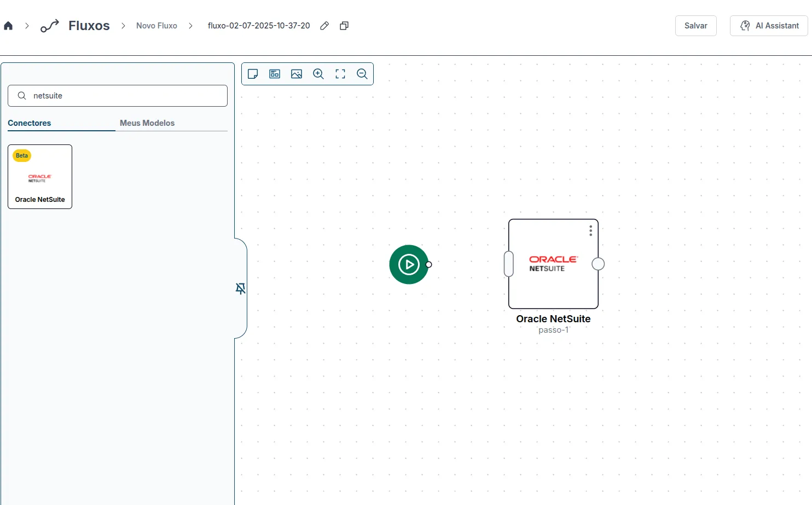
Task: Click the NetSuite node input port
Action: (x=509, y=264)
